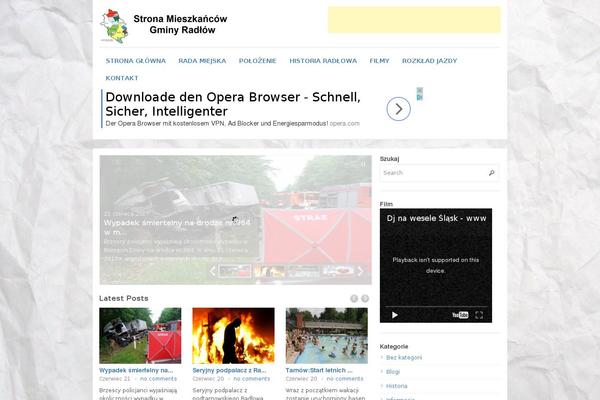Open the accident post thumbnail image

point(140,336)
